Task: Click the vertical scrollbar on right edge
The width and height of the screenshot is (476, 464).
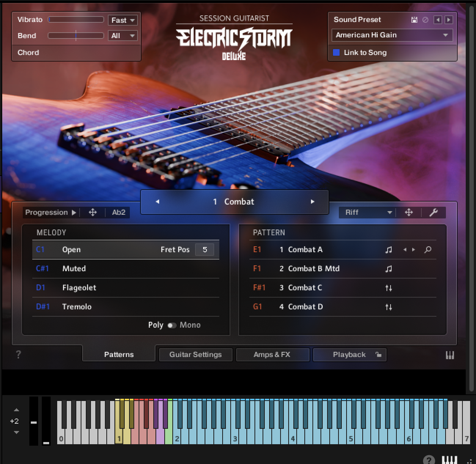Action: pos(472,198)
